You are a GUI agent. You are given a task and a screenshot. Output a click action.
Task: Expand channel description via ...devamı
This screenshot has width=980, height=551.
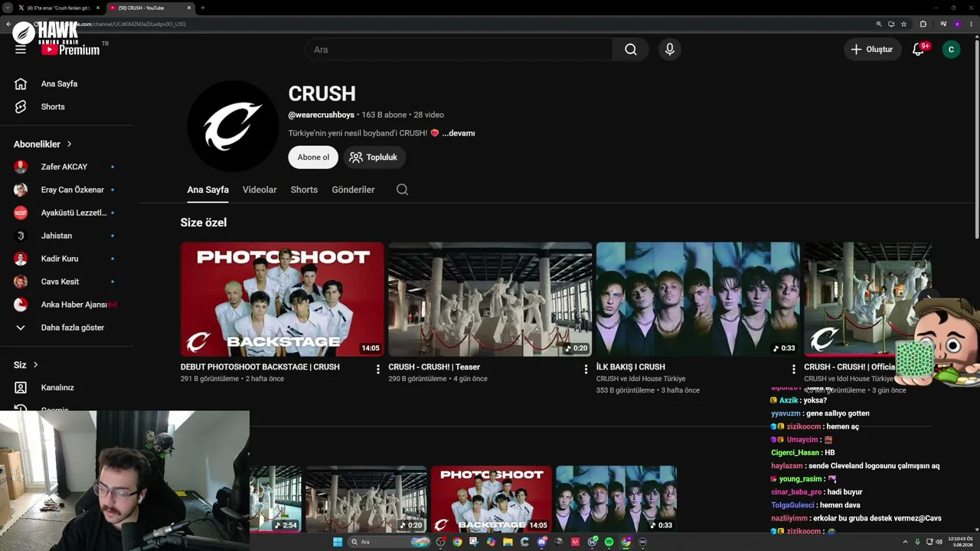459,133
